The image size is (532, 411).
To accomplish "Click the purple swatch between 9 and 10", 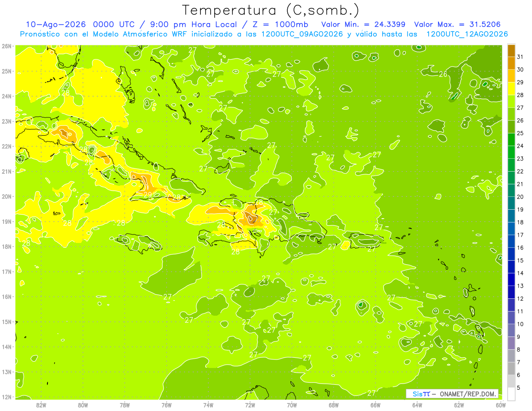I will click(x=511, y=330).
